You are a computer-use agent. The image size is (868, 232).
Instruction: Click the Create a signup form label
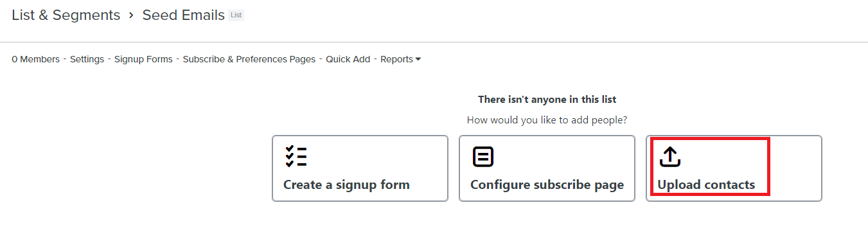[346, 185]
